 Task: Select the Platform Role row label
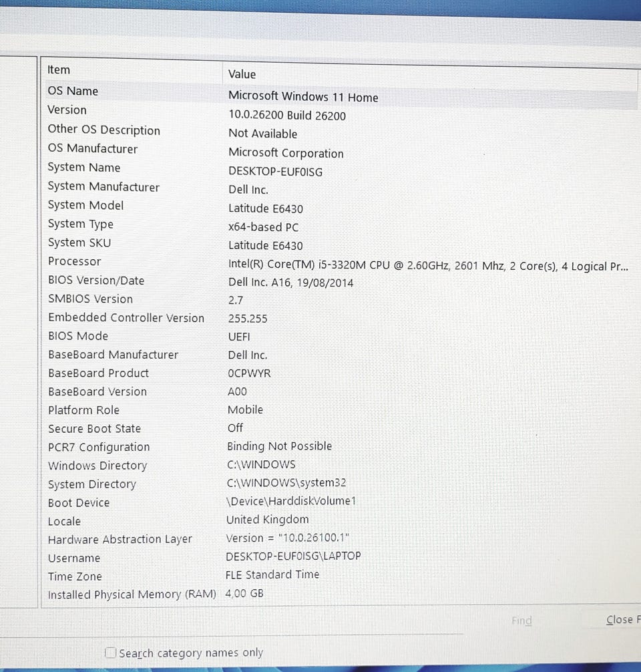[84, 410]
